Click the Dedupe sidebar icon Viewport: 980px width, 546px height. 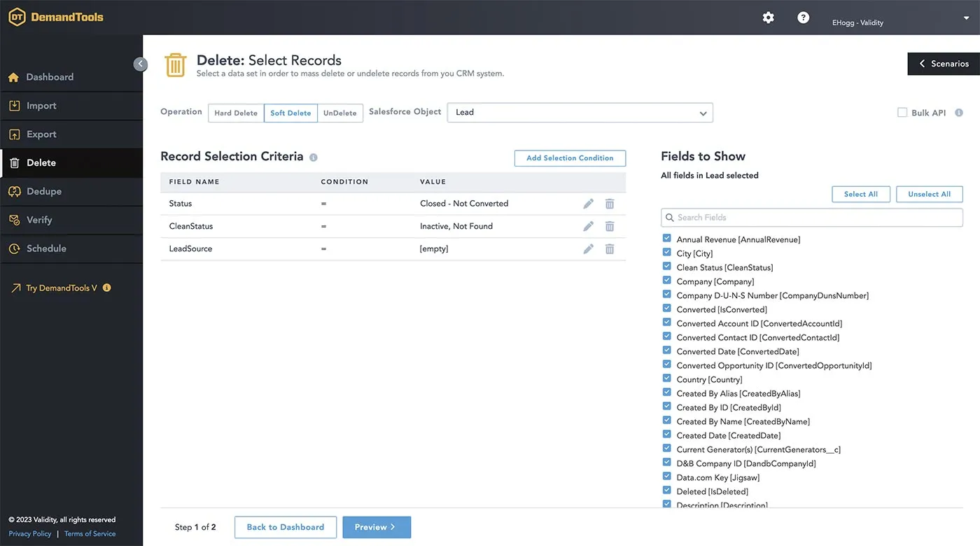[x=13, y=191]
